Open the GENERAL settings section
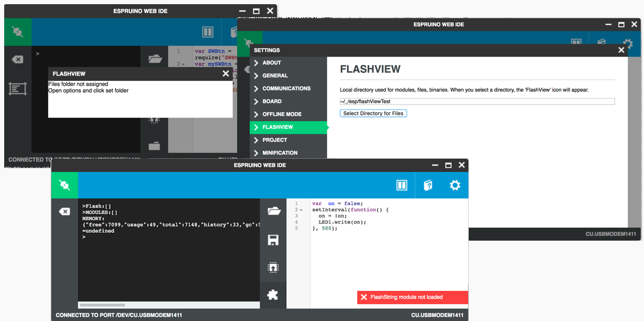644x321 pixels. [288, 76]
